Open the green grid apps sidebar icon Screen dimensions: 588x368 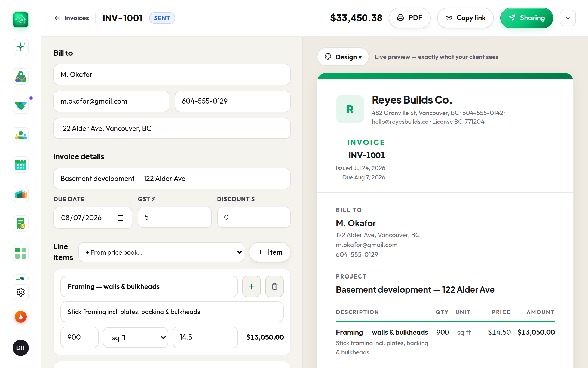pos(21,253)
